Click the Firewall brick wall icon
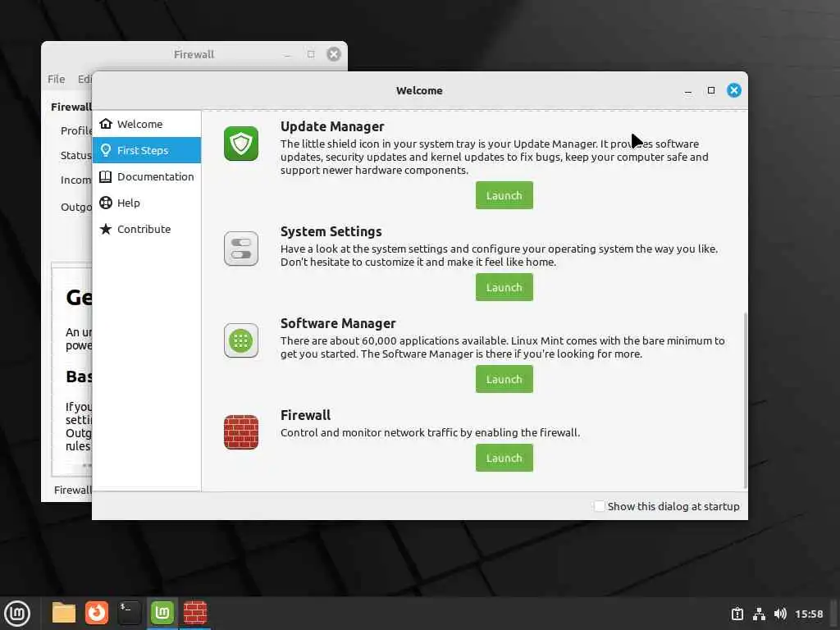This screenshot has width=840, height=630. point(241,432)
